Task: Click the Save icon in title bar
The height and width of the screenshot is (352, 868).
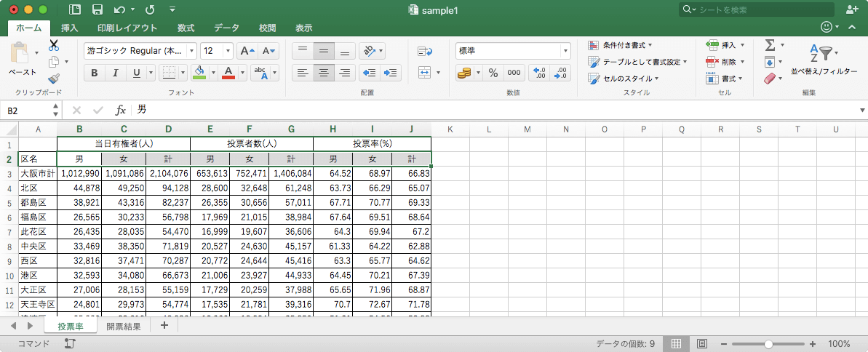Action: point(97,10)
